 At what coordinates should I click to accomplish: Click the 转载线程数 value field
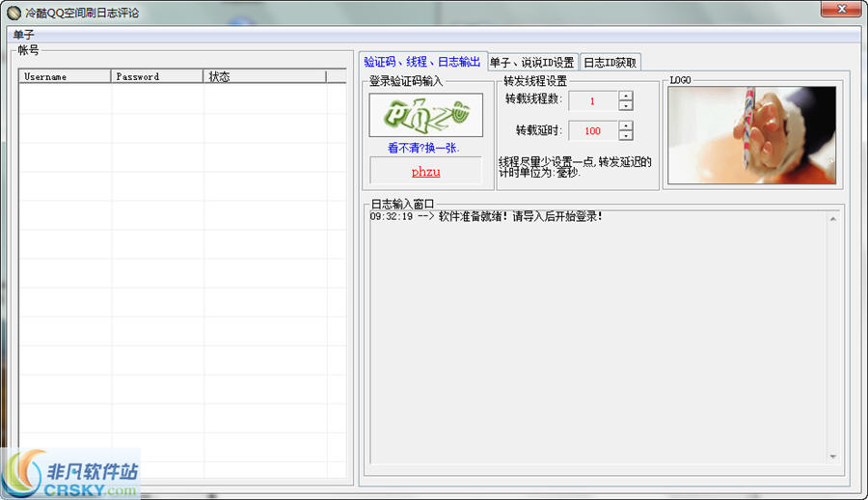[x=592, y=101]
